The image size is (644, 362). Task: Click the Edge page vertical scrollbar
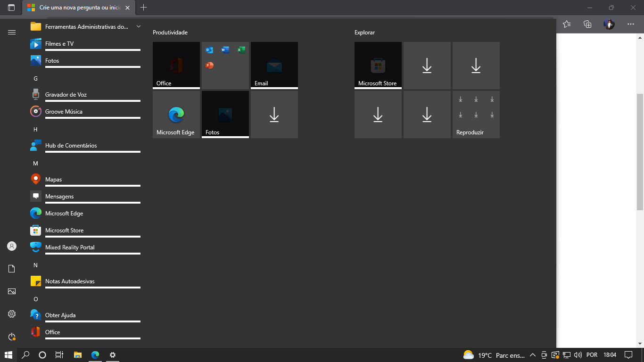[640, 152]
